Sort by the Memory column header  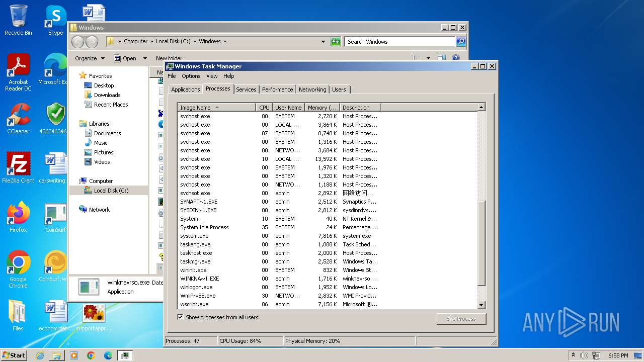(x=323, y=108)
